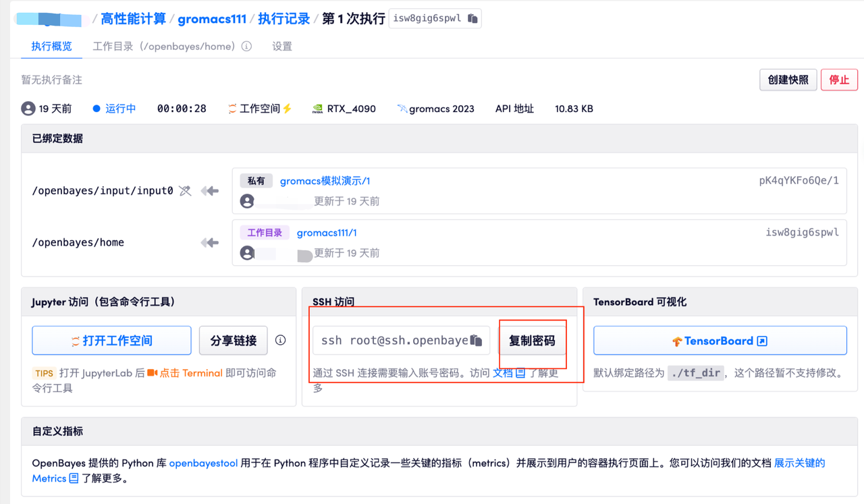Image resolution: width=864 pixels, height=504 pixels.
Task: Switch to the 执行概览 tab
Action: (x=51, y=47)
